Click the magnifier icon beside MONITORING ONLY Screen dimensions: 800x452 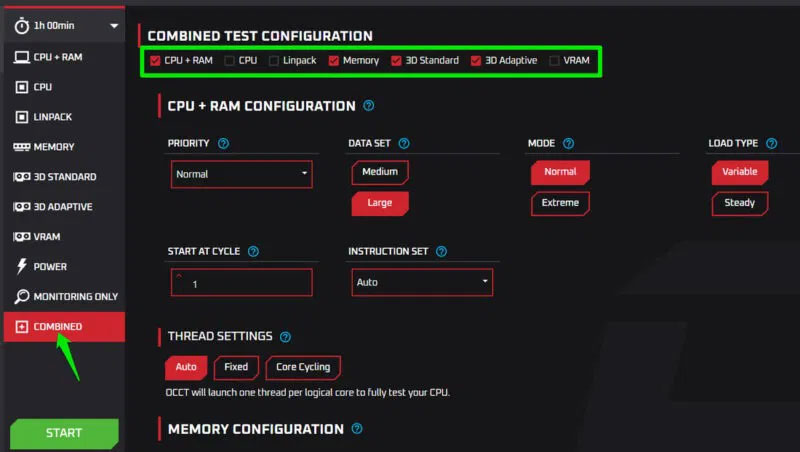[x=21, y=296]
